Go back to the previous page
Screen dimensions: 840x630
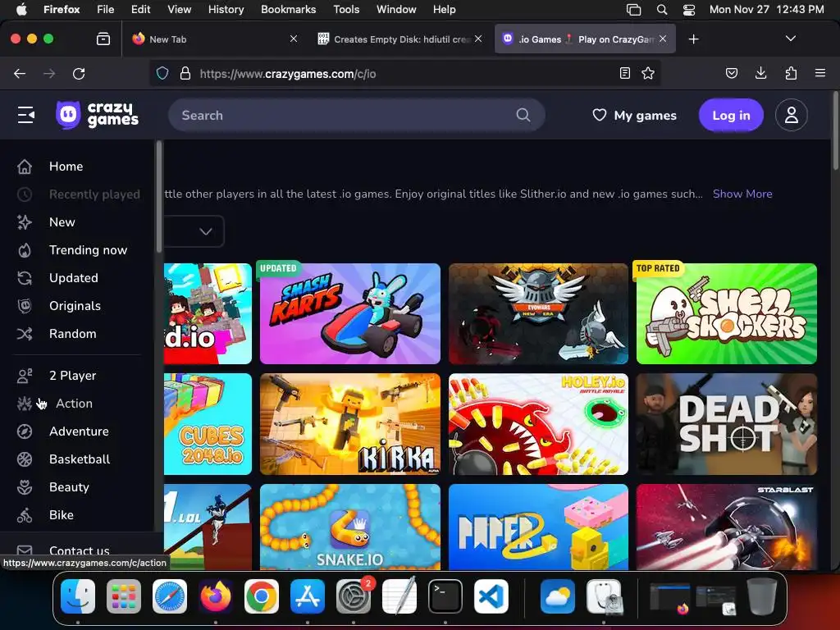(x=20, y=73)
